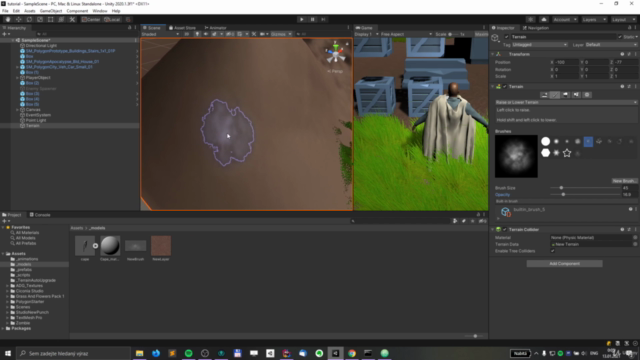Open the Layer Default dropdown
The width and height of the screenshot is (640, 360).
point(611,44)
